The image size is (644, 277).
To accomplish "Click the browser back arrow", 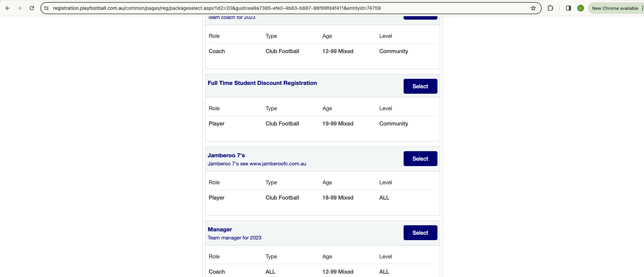I will 7,8.
